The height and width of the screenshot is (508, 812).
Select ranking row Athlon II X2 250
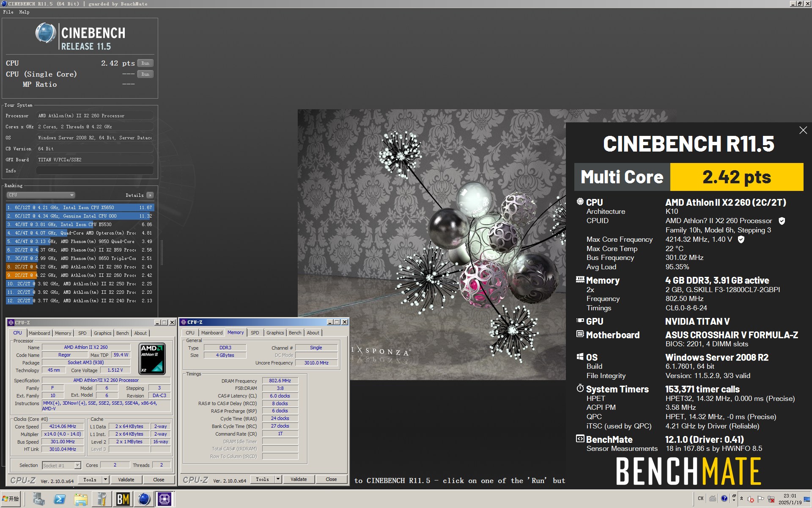80,284
